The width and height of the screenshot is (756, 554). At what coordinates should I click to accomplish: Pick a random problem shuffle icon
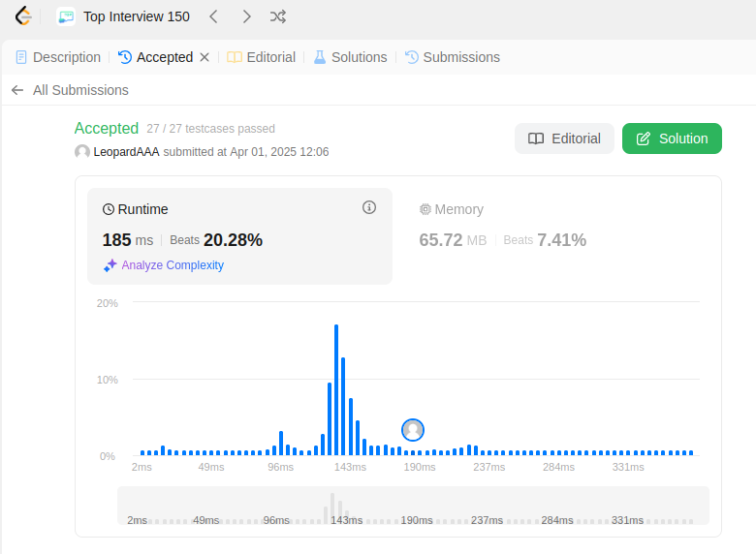278,16
